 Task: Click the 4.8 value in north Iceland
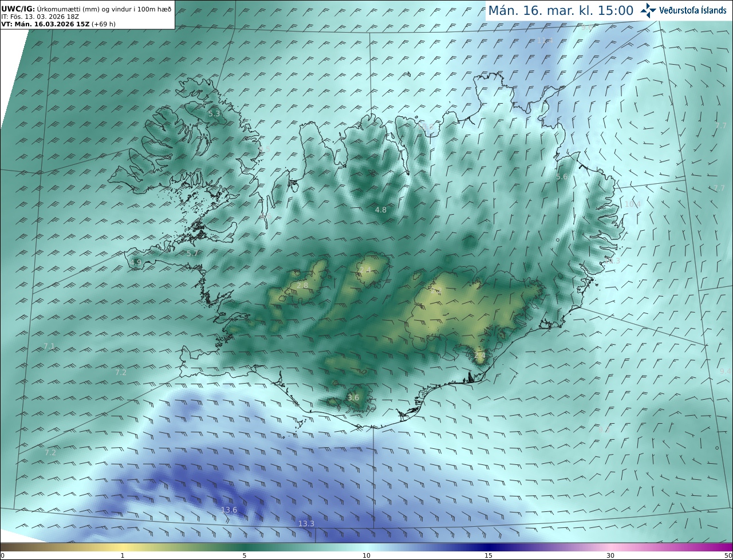click(381, 210)
